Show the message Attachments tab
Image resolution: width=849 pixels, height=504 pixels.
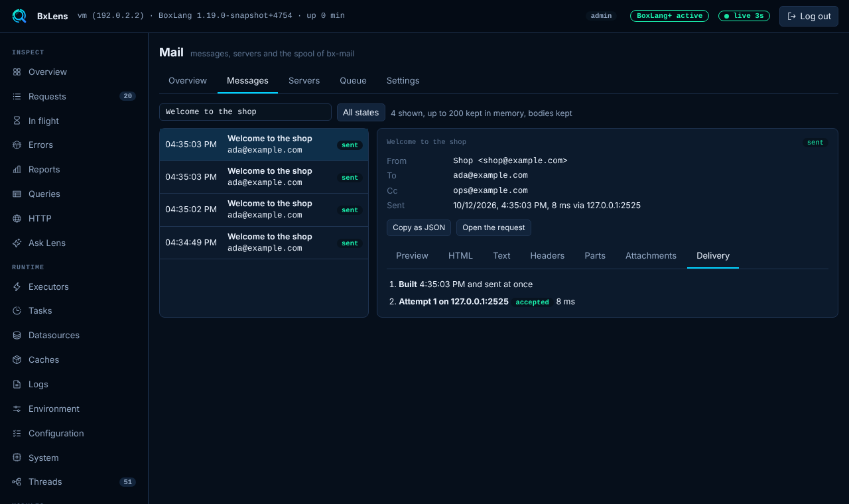coord(651,255)
